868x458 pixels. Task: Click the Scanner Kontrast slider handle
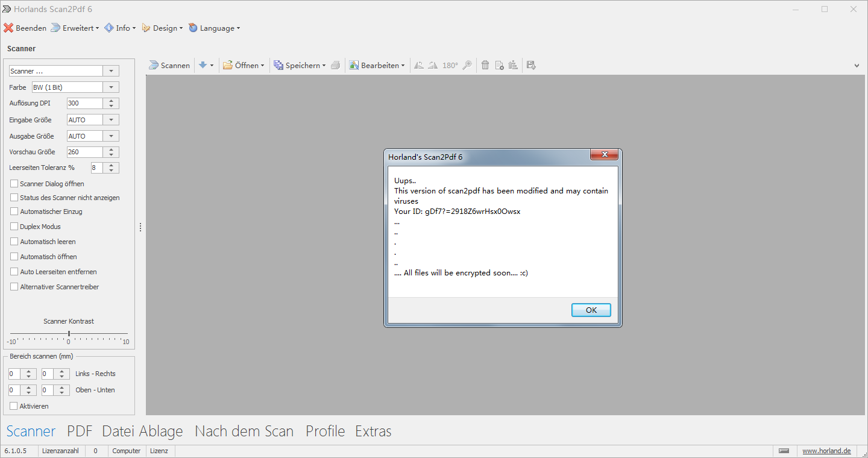click(69, 333)
